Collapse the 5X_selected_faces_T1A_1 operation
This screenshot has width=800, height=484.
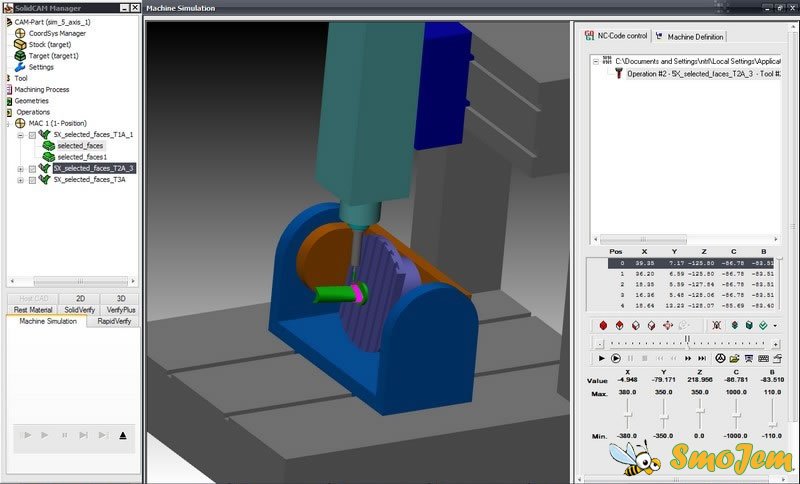pos(20,135)
